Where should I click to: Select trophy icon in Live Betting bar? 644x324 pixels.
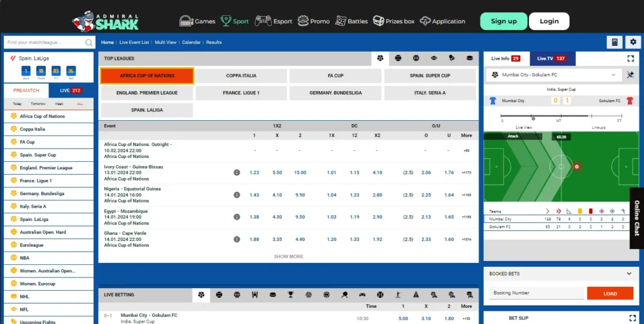point(290,294)
